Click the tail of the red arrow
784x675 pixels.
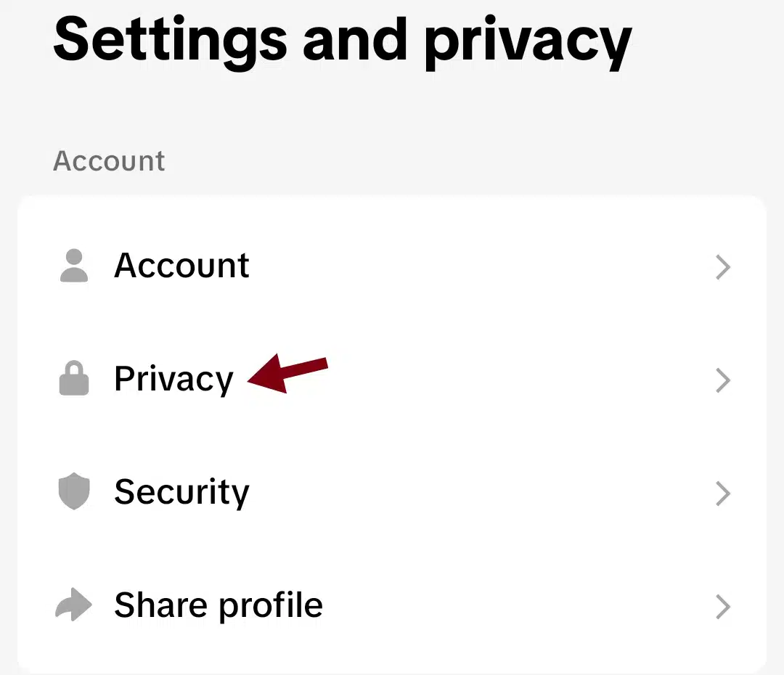[x=310, y=367]
